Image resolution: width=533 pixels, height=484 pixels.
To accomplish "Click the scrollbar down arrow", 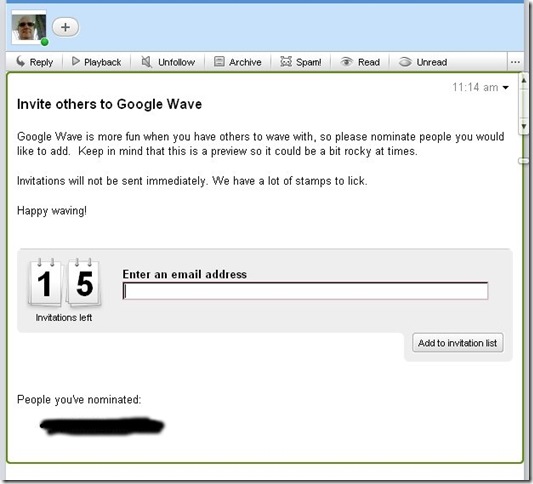I will [524, 126].
